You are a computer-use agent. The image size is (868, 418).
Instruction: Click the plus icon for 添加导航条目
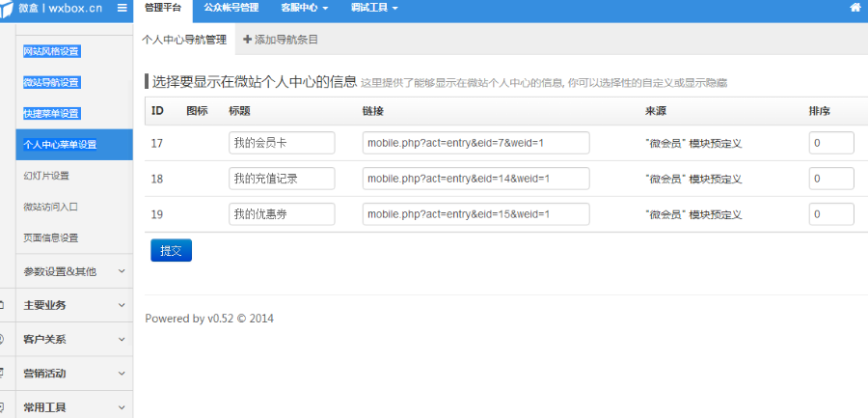[248, 40]
